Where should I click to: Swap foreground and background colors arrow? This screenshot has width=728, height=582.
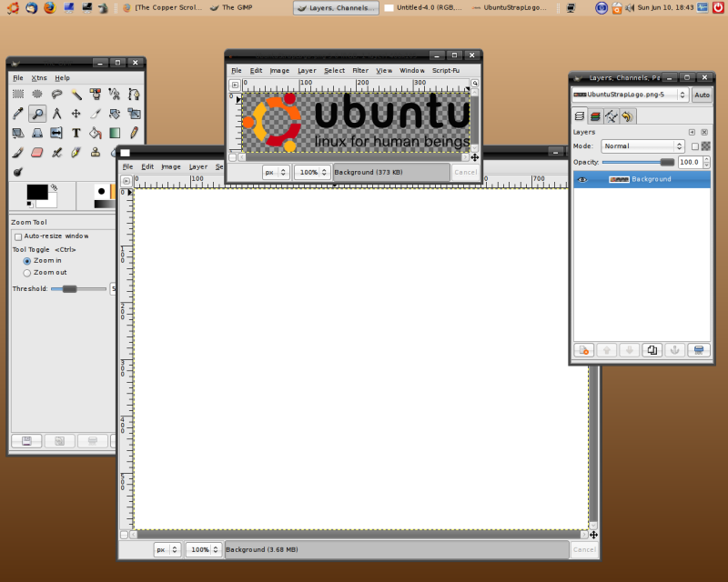click(x=54, y=187)
